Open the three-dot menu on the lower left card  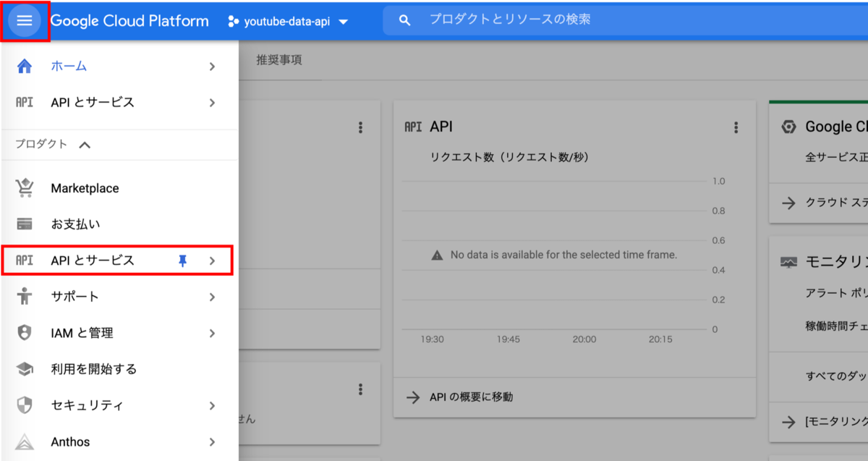pyautogui.click(x=360, y=389)
